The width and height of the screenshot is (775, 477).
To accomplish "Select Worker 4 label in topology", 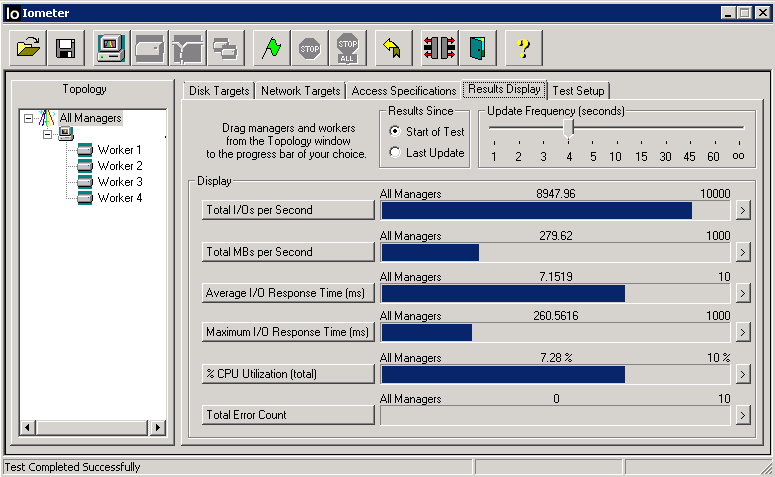I will 120,198.
